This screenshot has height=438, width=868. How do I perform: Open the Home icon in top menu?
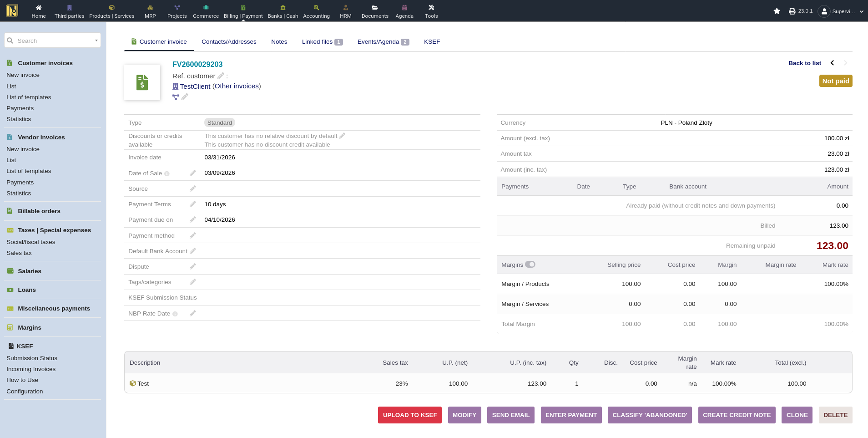(x=39, y=11)
